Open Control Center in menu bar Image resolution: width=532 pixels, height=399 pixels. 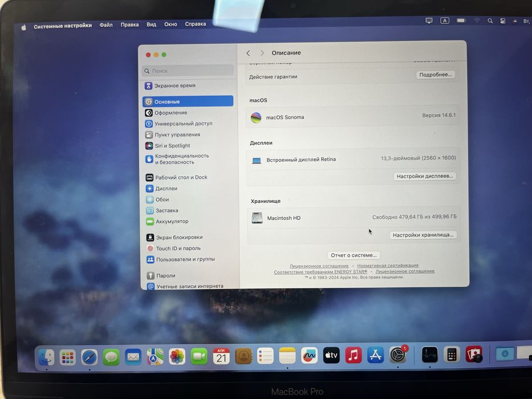click(503, 21)
